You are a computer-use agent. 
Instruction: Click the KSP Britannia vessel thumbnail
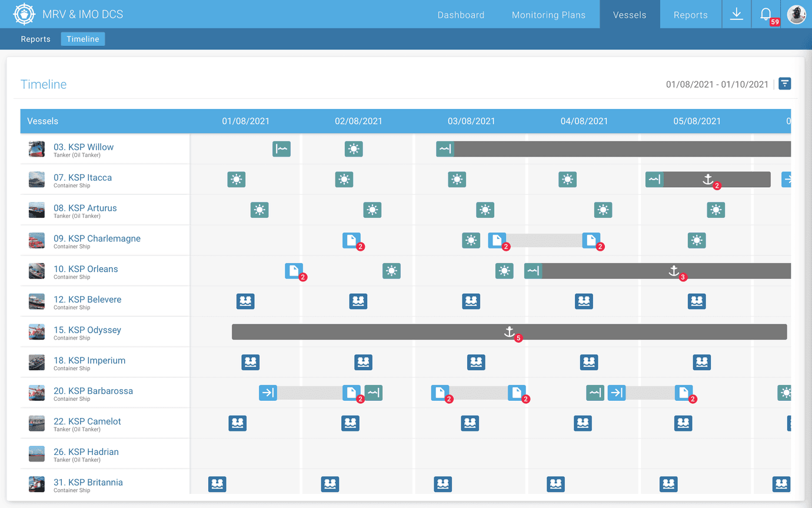point(36,484)
